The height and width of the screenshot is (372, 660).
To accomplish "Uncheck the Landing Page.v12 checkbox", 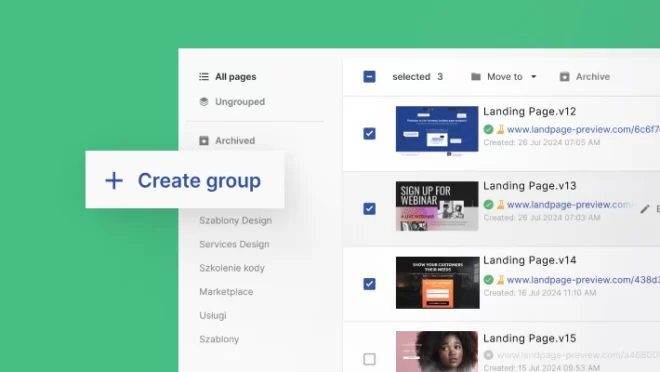I will click(369, 133).
